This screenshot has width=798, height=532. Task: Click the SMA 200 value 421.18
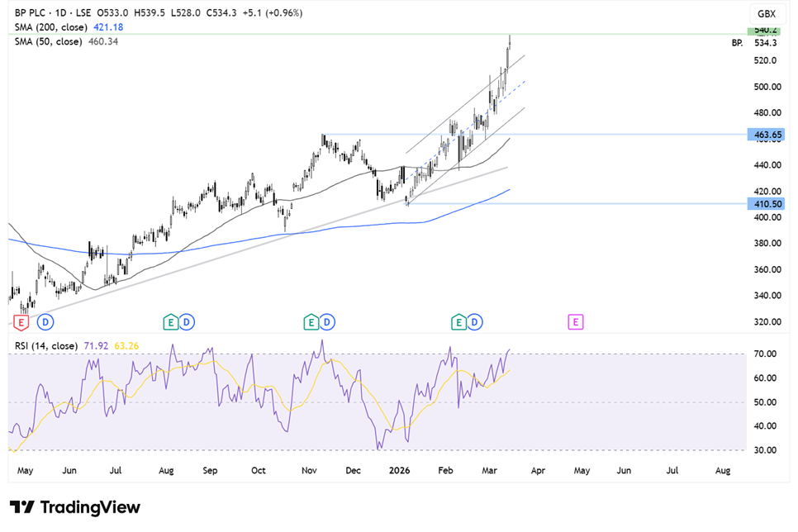(108, 27)
